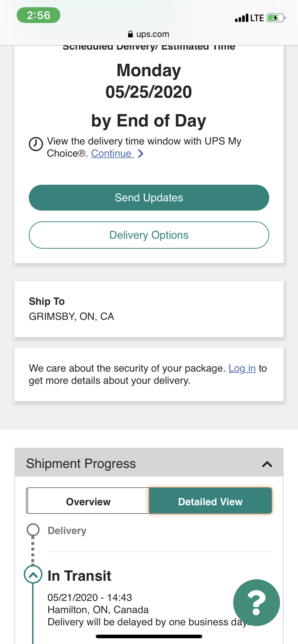This screenshot has width=298, height=644.
Task: Tap the clock icon beside delivery time window
Action: 36,144
